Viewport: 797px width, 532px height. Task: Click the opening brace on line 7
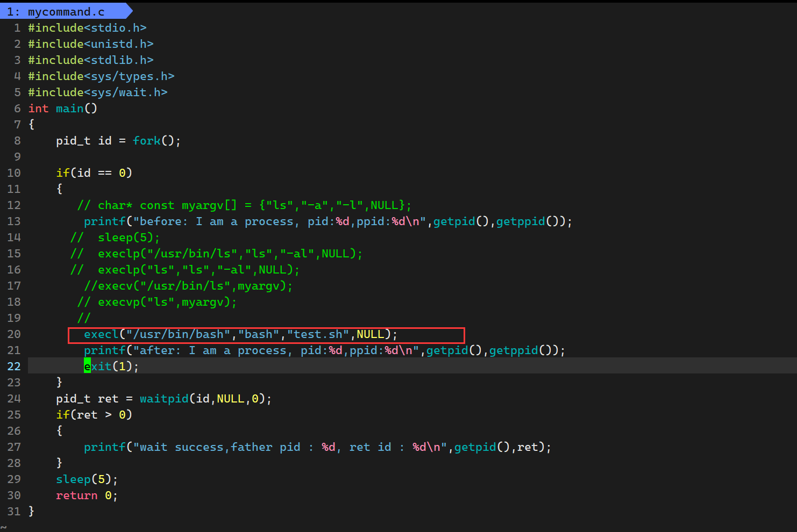31,125
